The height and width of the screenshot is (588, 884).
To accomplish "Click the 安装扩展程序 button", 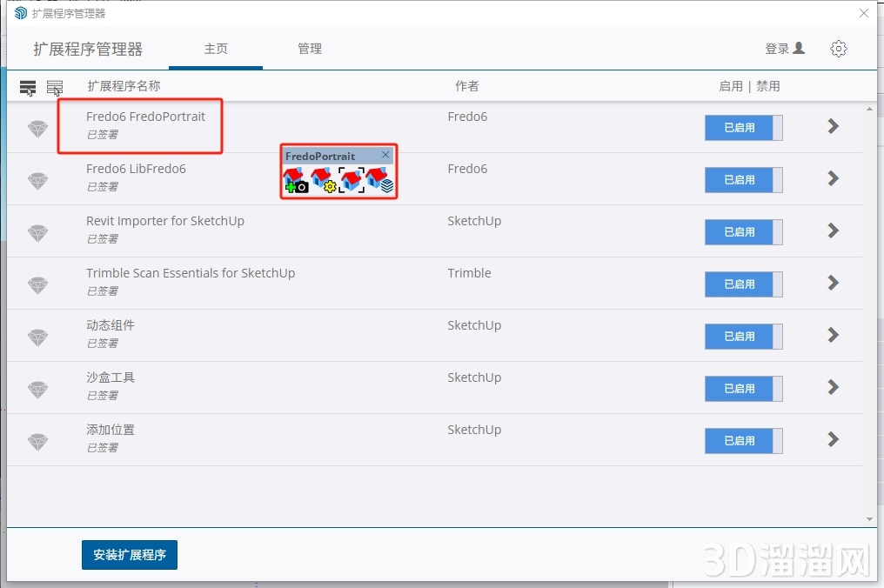I will pos(130,555).
